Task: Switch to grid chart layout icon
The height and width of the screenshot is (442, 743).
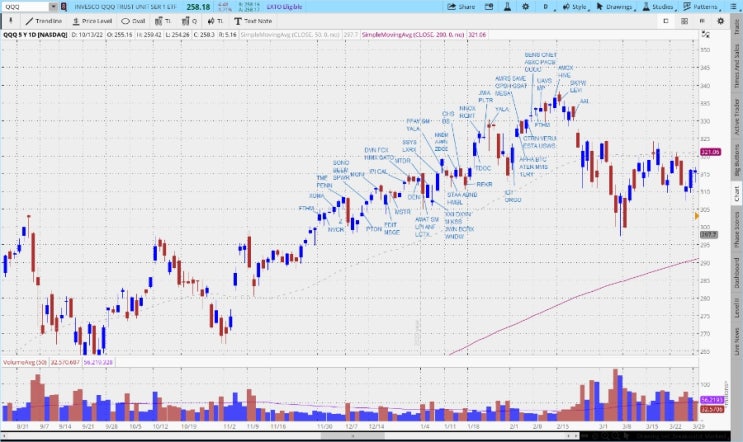Action: 684,21
